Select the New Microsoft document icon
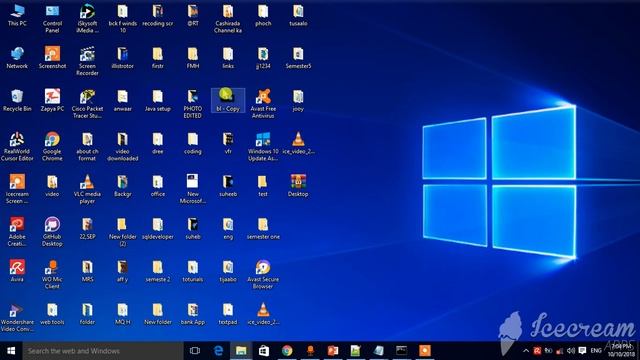Screen dimensions: 640x360 click(x=193, y=189)
